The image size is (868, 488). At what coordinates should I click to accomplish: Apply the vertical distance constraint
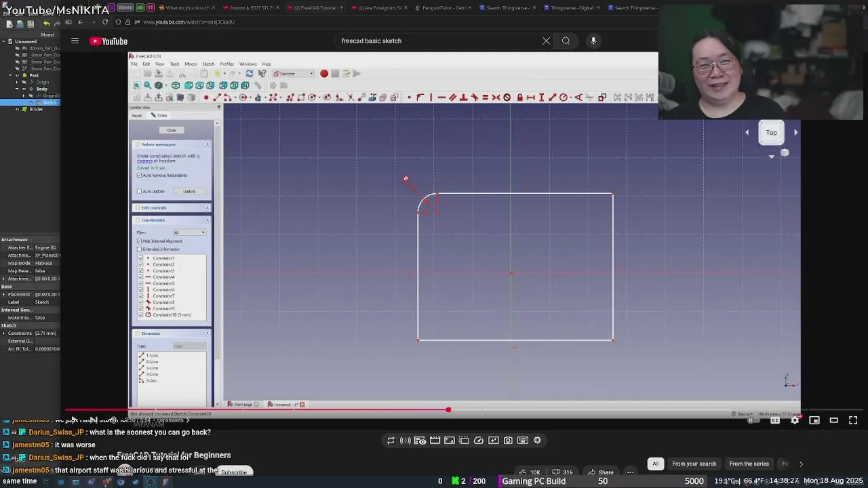(x=541, y=98)
